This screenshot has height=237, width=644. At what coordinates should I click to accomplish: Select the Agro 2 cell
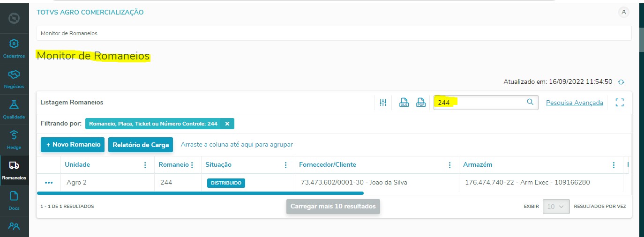tap(108, 183)
